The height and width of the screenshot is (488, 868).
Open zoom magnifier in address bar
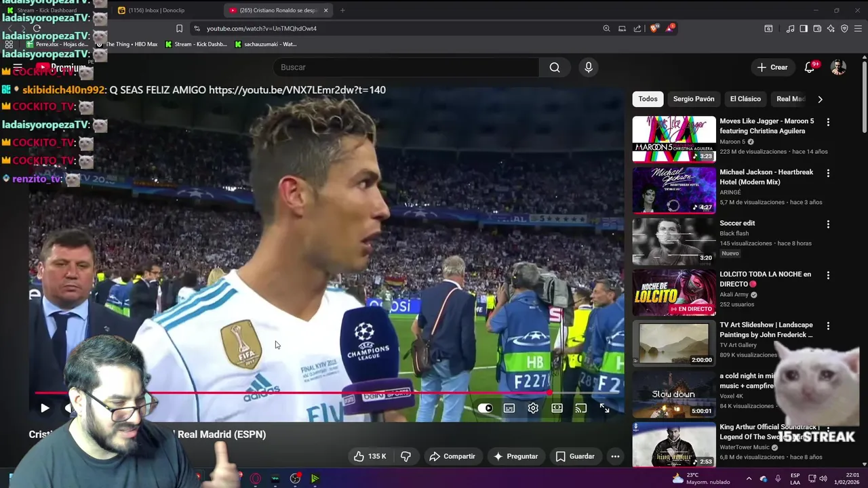click(606, 28)
